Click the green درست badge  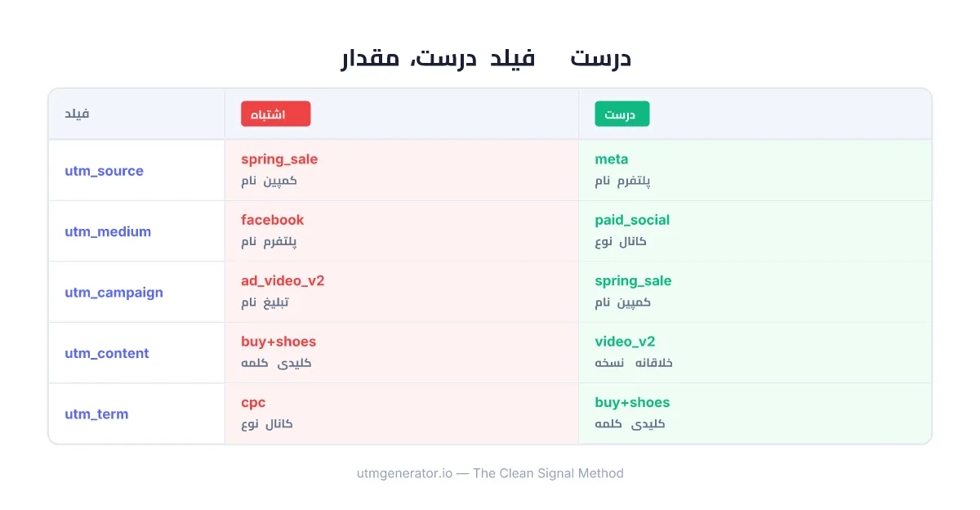pyautogui.click(x=621, y=114)
